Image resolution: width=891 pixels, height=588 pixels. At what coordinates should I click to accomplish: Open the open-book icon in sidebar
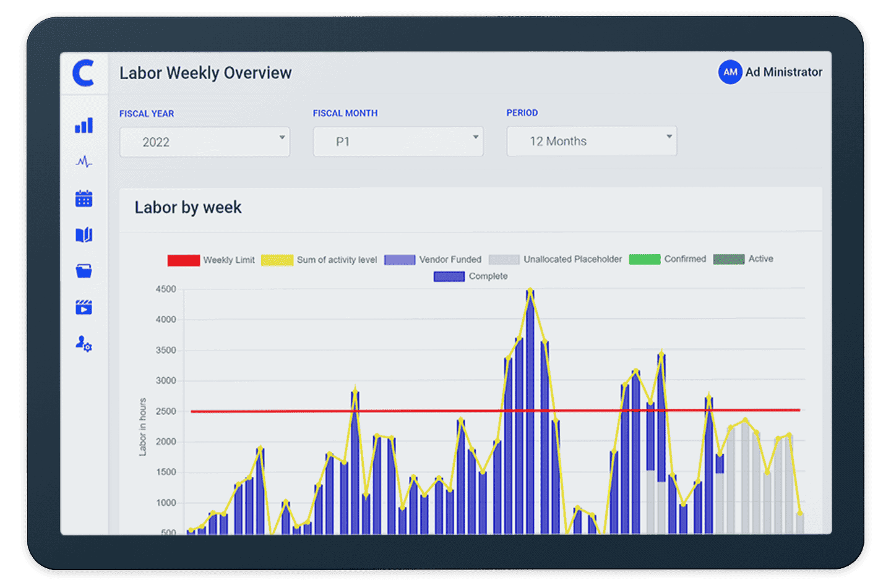point(84,235)
